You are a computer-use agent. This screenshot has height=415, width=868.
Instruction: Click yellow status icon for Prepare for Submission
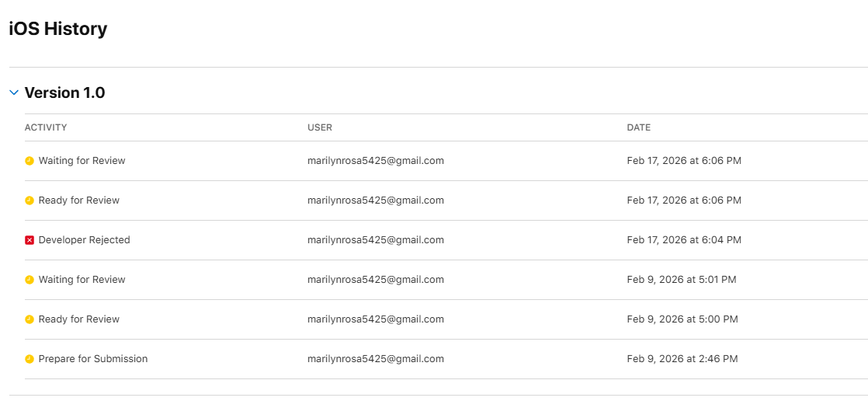[30, 359]
